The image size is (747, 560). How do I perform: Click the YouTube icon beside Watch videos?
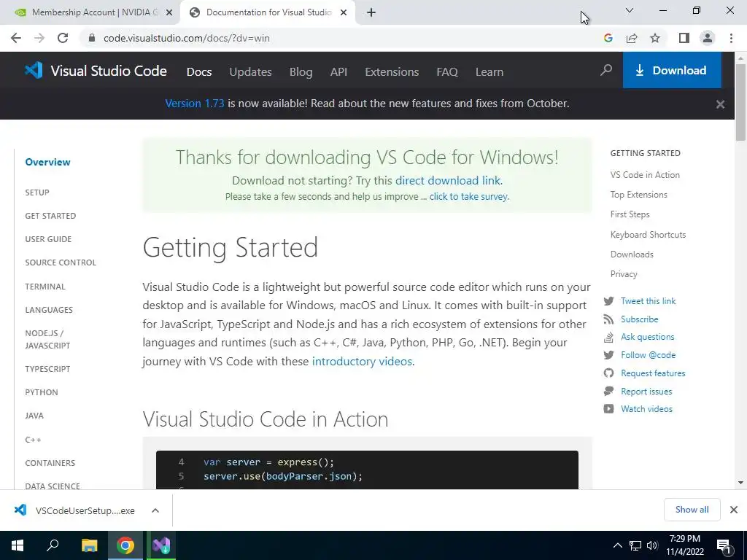coord(609,409)
